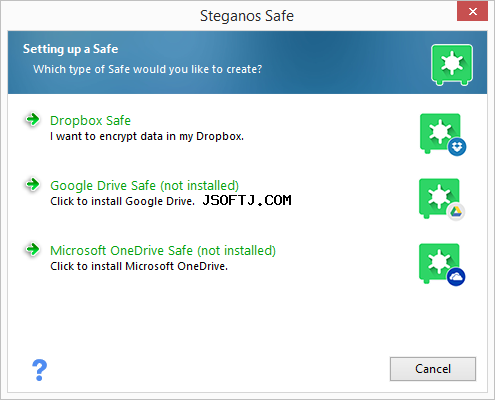Click the Steganos Safe title bar text
This screenshot has width=495, height=400.
[247, 16]
